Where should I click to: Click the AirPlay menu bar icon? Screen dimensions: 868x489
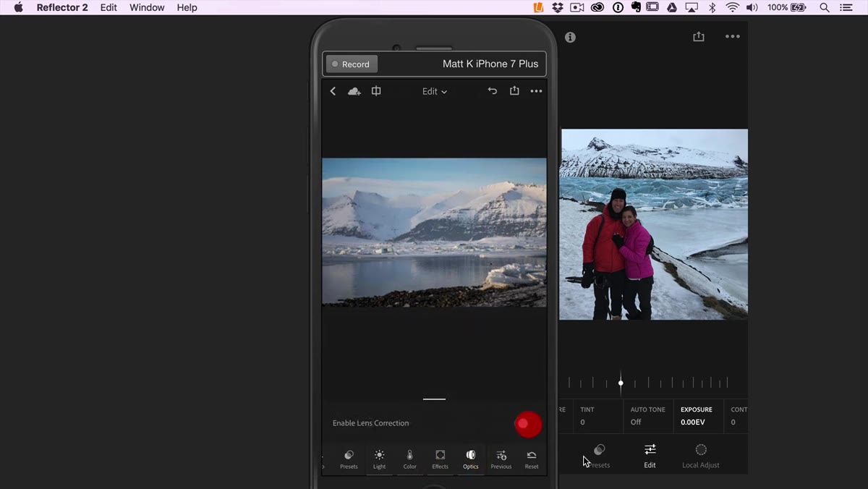coord(692,7)
